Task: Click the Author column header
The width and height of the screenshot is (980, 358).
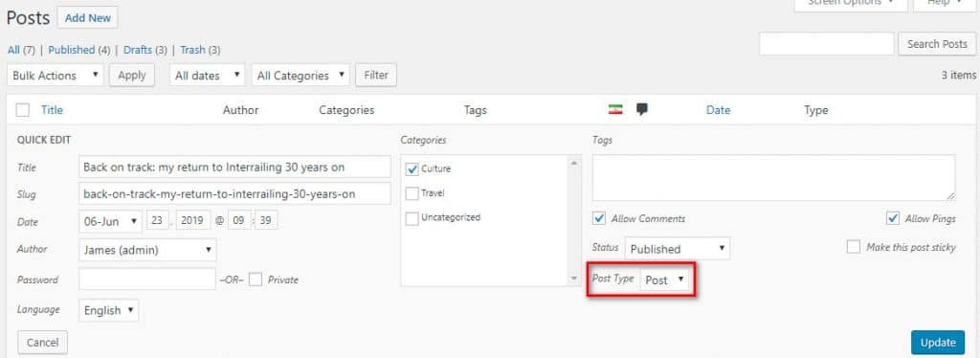Action: click(240, 110)
